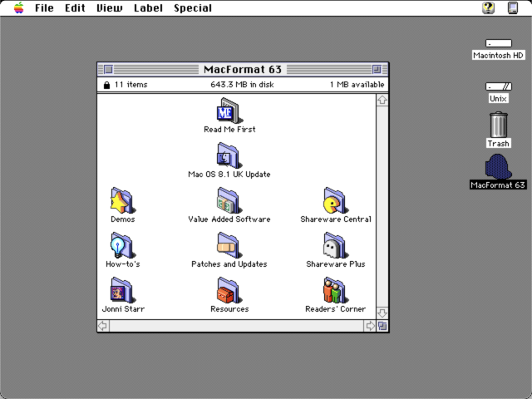Click the close box of MacFormat 63 window

[108, 69]
